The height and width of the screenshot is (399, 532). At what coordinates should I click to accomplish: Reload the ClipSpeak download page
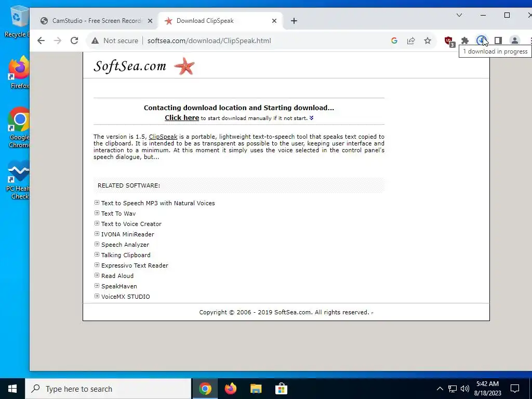tap(74, 41)
